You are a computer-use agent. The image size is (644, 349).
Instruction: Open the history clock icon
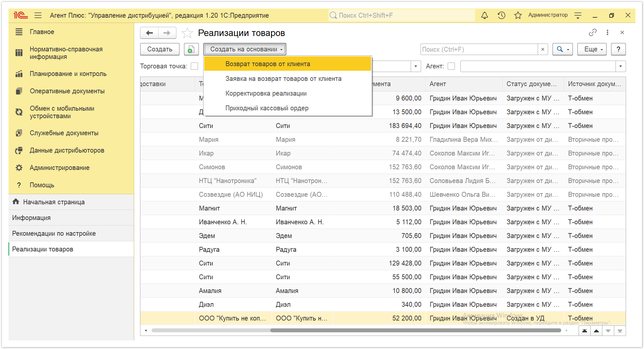(501, 15)
